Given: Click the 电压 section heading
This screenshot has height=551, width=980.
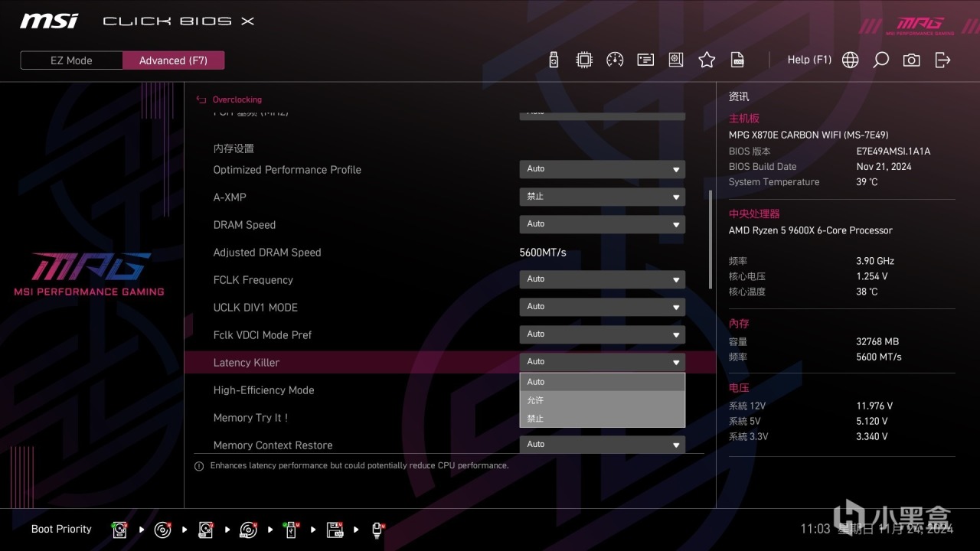Looking at the screenshot, I should coord(739,388).
